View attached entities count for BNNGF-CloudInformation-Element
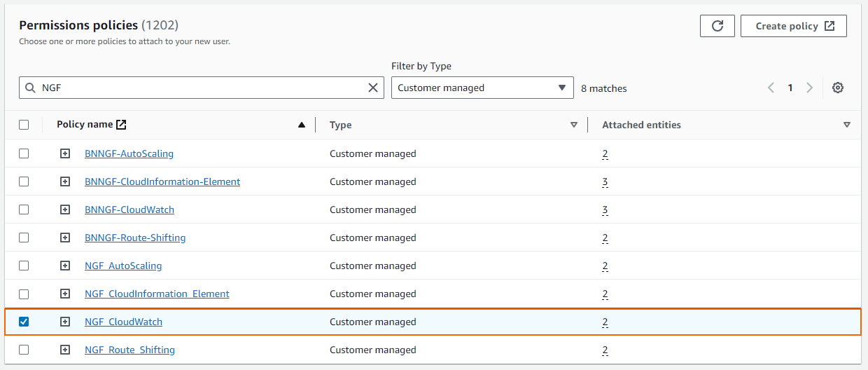Viewport: 868px width, 370px height. (x=605, y=181)
